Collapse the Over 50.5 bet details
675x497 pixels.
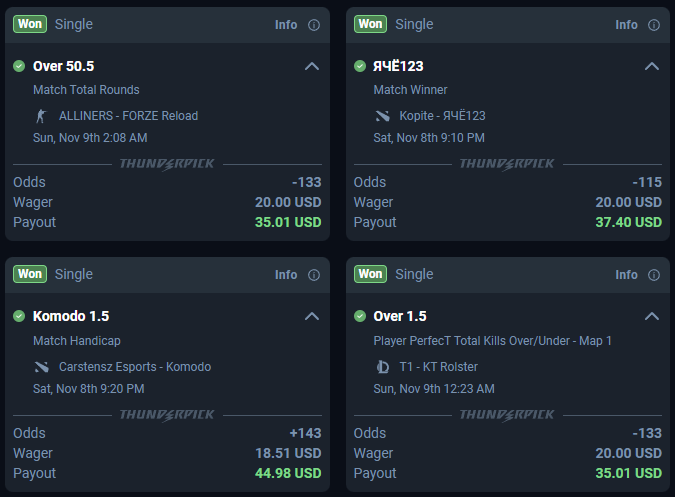click(311, 66)
